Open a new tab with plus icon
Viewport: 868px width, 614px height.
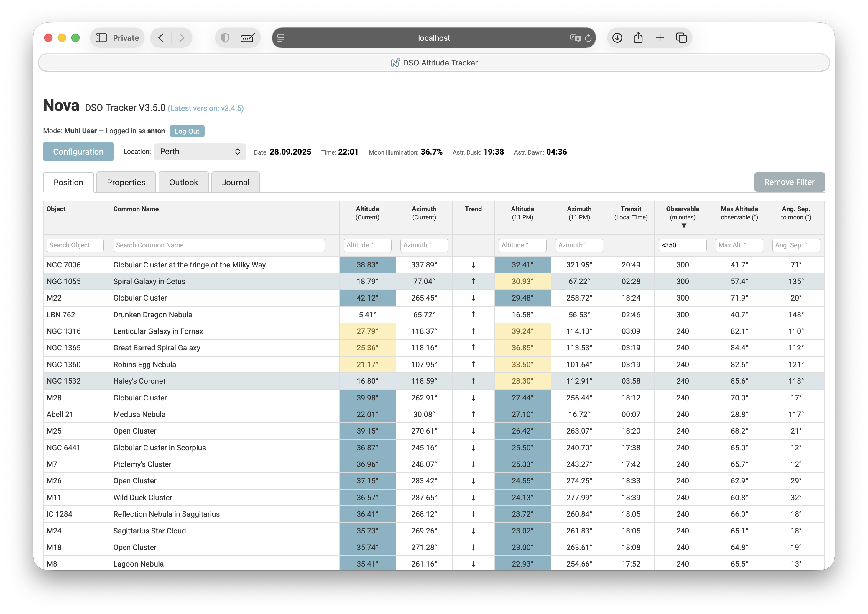pyautogui.click(x=660, y=38)
